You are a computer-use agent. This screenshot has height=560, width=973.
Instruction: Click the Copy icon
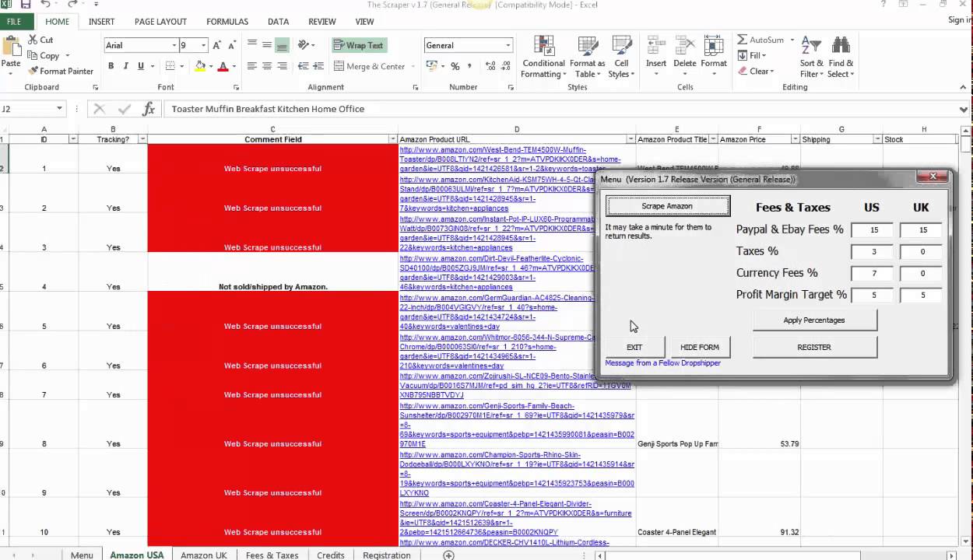pos(33,55)
